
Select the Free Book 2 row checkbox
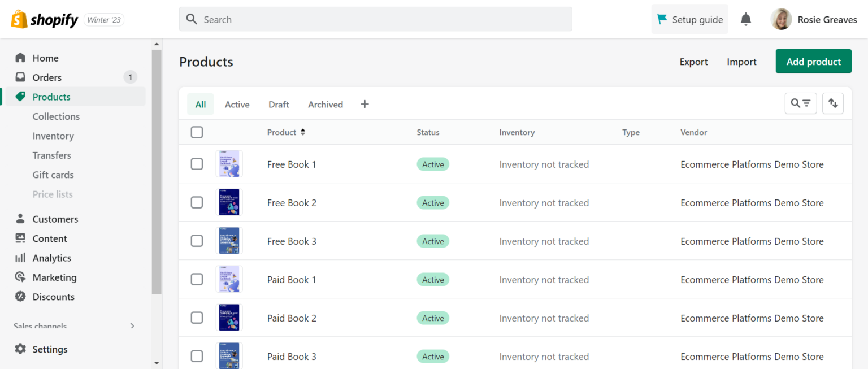tap(197, 202)
